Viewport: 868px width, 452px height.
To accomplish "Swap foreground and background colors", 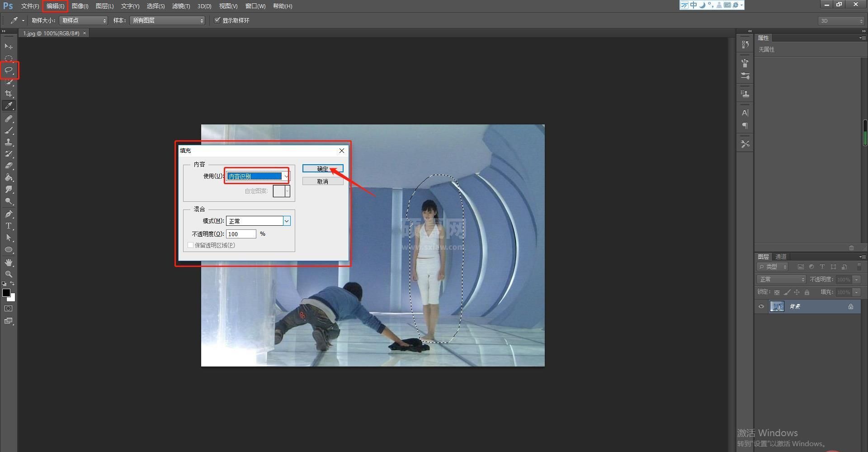I will [x=12, y=284].
